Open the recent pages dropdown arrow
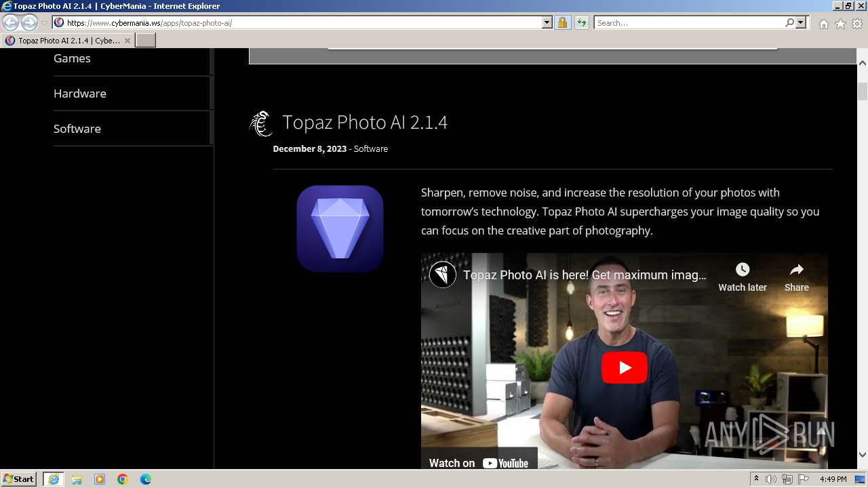This screenshot has width=868, height=488. (x=44, y=23)
